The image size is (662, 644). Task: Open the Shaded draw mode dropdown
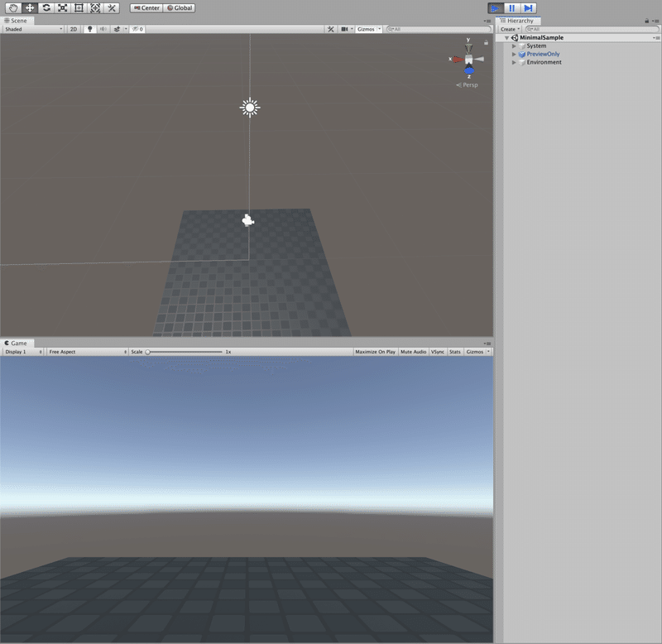[x=34, y=29]
